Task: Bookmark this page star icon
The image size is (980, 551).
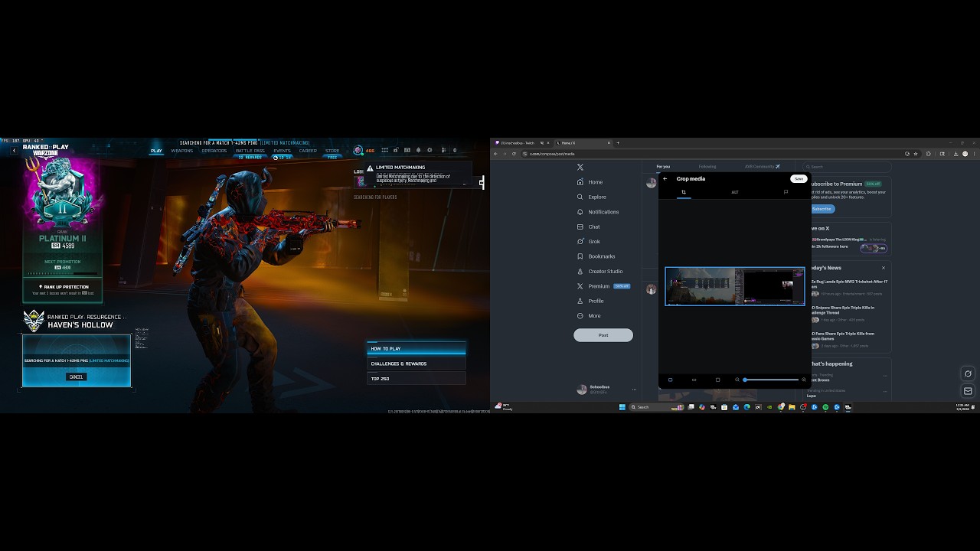Action: click(916, 154)
